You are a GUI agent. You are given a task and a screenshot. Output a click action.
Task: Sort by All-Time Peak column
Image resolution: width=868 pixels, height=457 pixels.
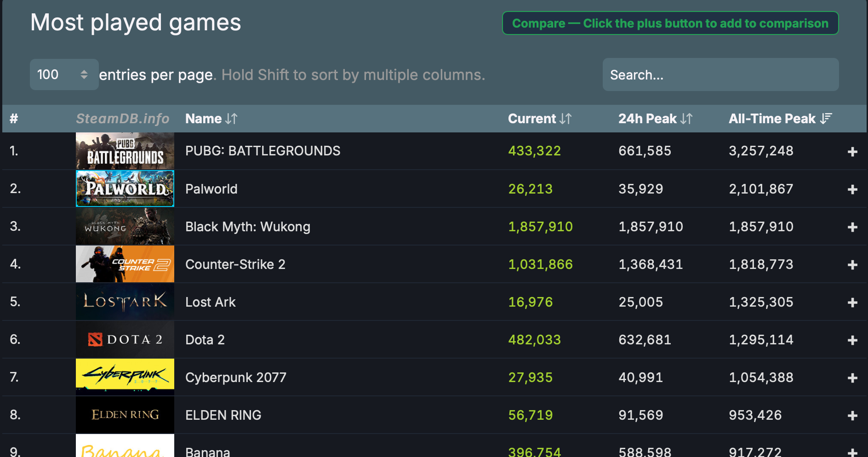(780, 119)
